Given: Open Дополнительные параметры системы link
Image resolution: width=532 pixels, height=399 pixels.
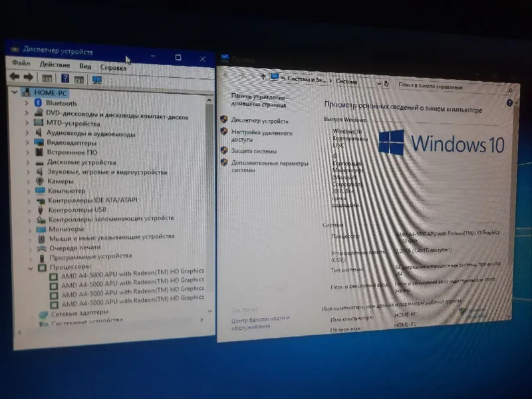Looking at the screenshot, I should [270, 166].
